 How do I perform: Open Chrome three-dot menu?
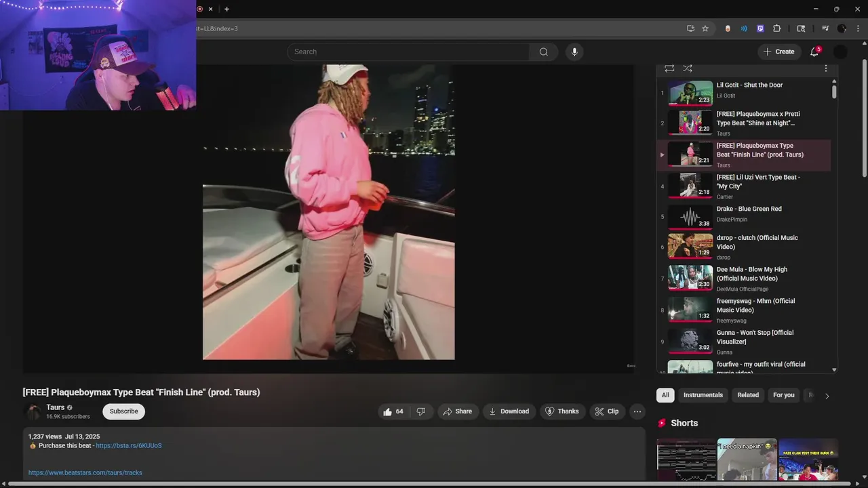tap(858, 28)
